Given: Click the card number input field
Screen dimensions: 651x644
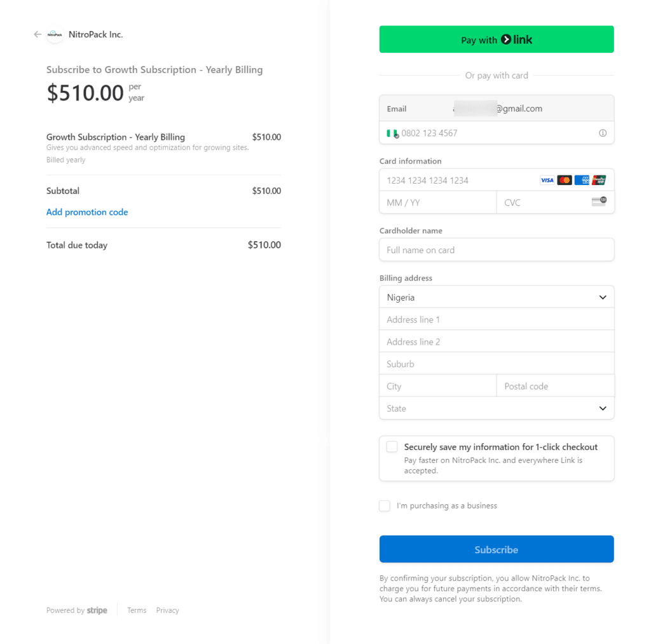Looking at the screenshot, I should coord(458,180).
